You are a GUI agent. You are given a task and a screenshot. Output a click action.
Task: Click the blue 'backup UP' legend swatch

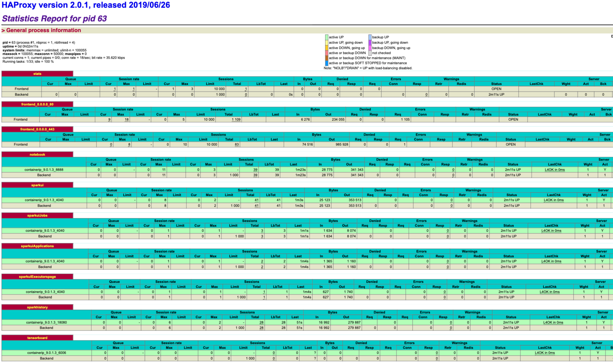(x=370, y=37)
